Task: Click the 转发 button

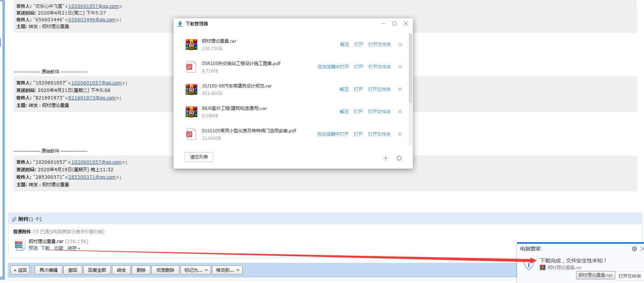Action: pos(121,270)
